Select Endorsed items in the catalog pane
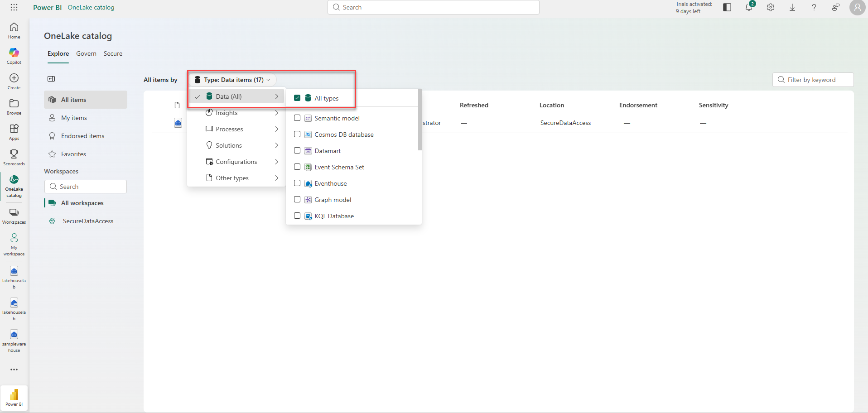868x413 pixels. pos(86,136)
